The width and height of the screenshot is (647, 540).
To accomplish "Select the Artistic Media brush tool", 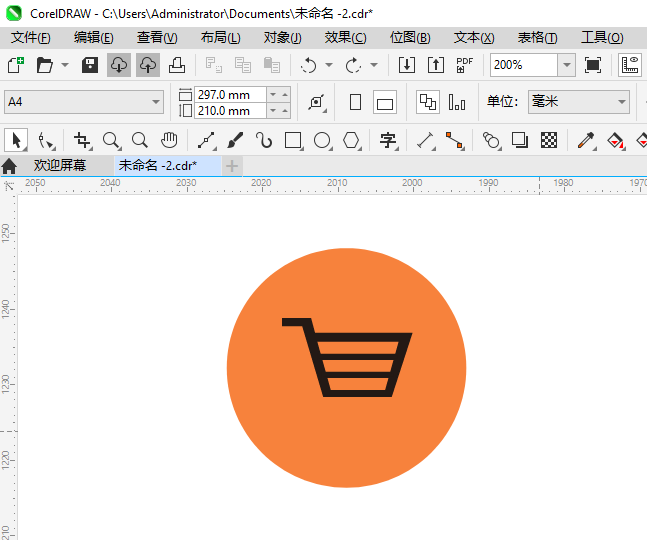I will click(x=235, y=140).
